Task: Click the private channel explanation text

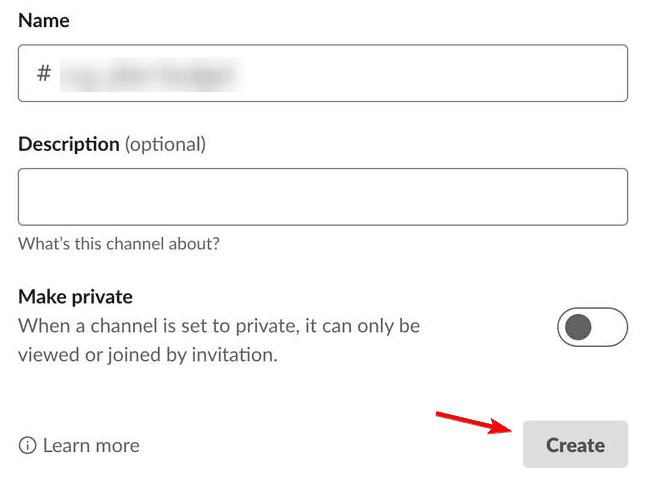Action: point(219,340)
